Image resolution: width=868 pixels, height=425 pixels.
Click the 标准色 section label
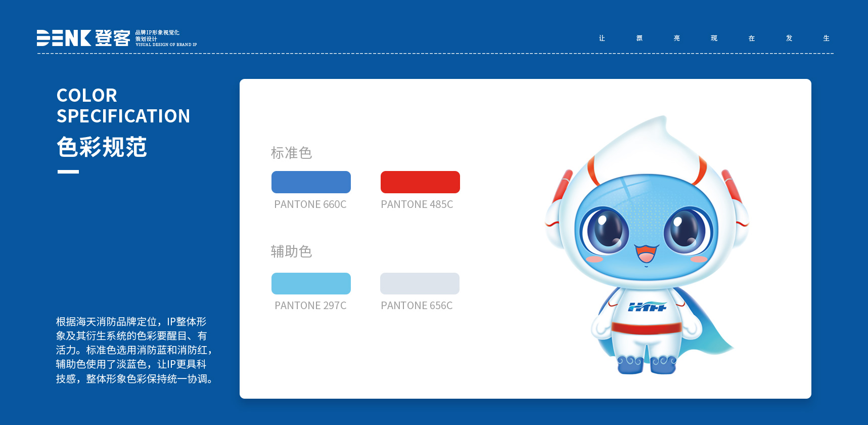[x=291, y=153]
